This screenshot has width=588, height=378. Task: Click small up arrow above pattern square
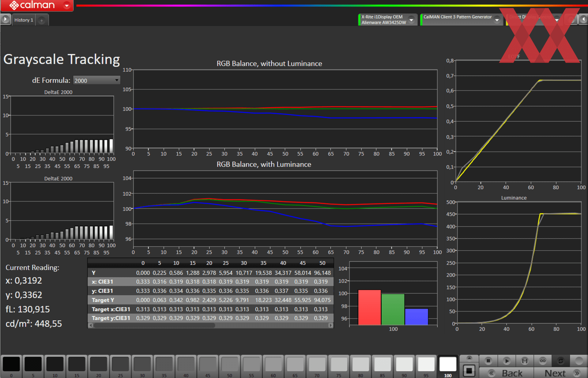point(469,358)
